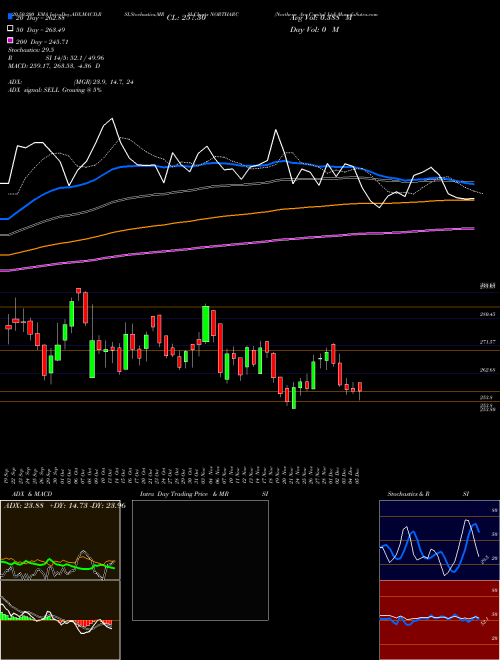This screenshot has height=660, width=500.
Task: Click the 262.68 price axis label
Action: click(488, 370)
